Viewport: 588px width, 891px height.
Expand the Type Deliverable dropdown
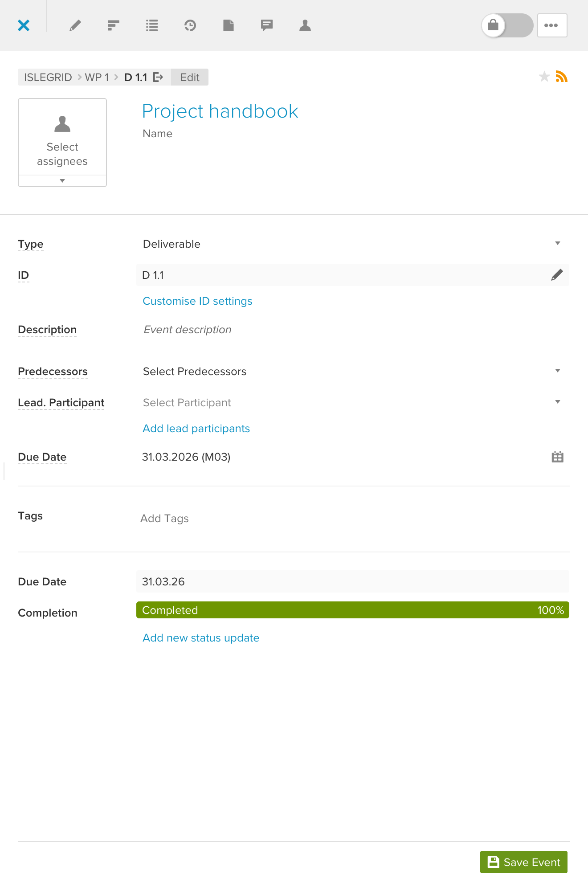coord(352,244)
